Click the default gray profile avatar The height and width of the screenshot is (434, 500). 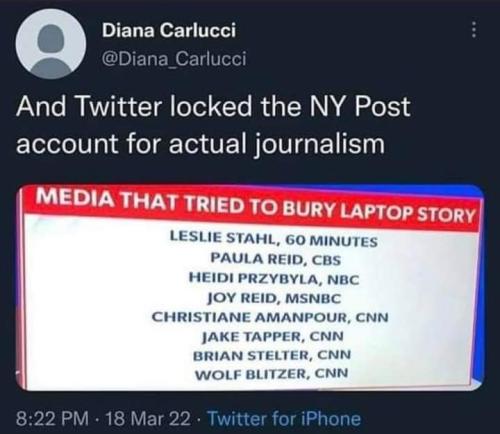click(x=51, y=44)
